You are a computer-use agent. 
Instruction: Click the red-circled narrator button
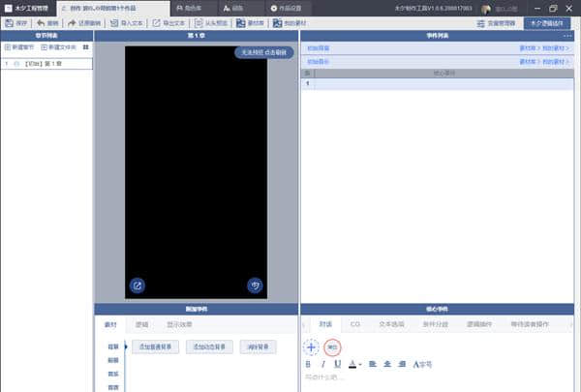coord(332,347)
